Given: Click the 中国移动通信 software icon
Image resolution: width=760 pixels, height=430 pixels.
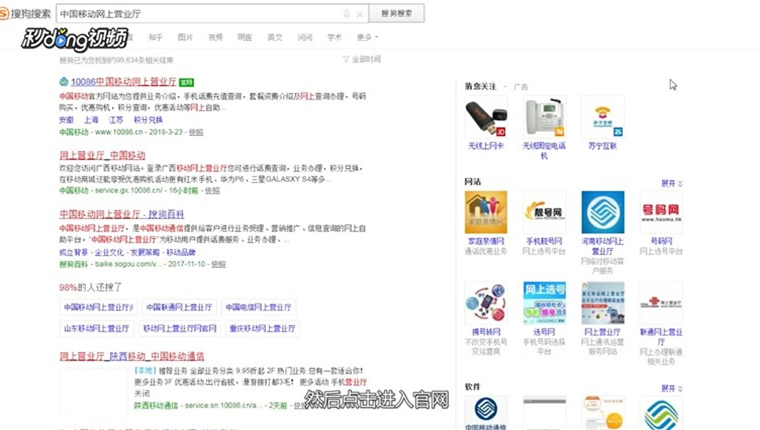Looking at the screenshot, I should 486,411.
